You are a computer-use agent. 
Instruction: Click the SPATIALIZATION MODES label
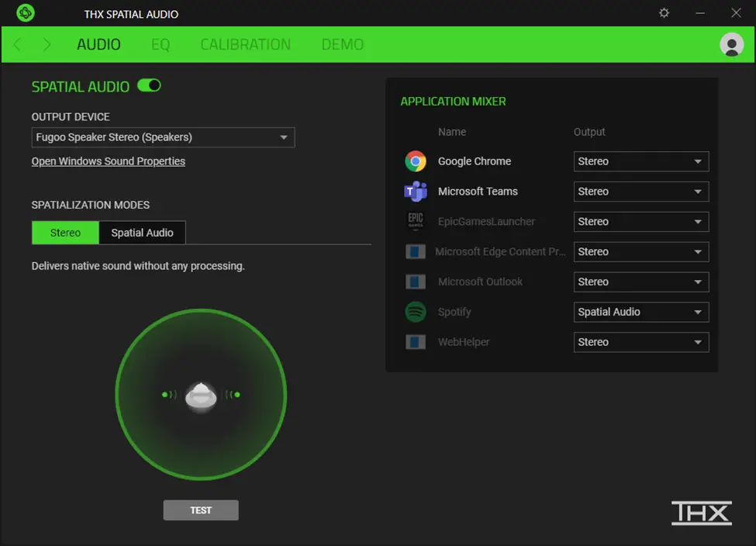[91, 205]
